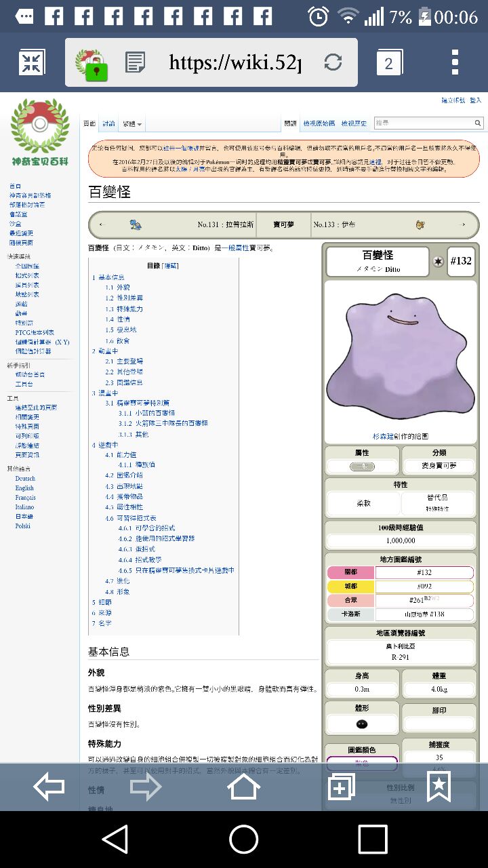Open Polski language version

click(23, 526)
